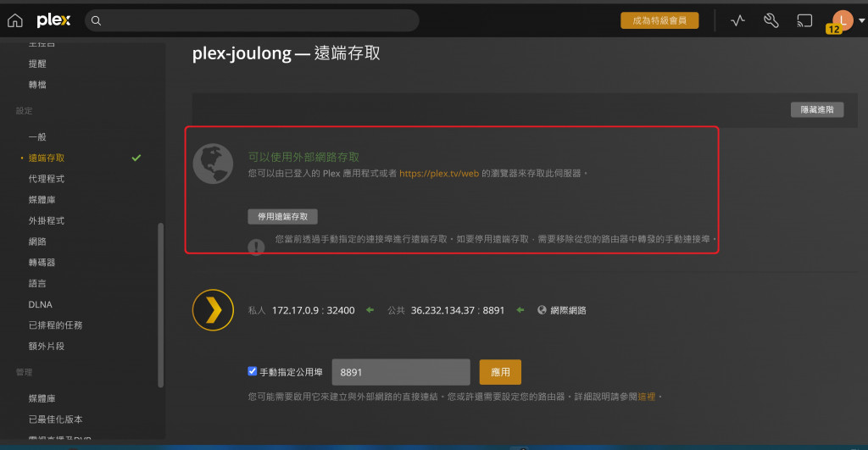Click the search bar field

252,20
